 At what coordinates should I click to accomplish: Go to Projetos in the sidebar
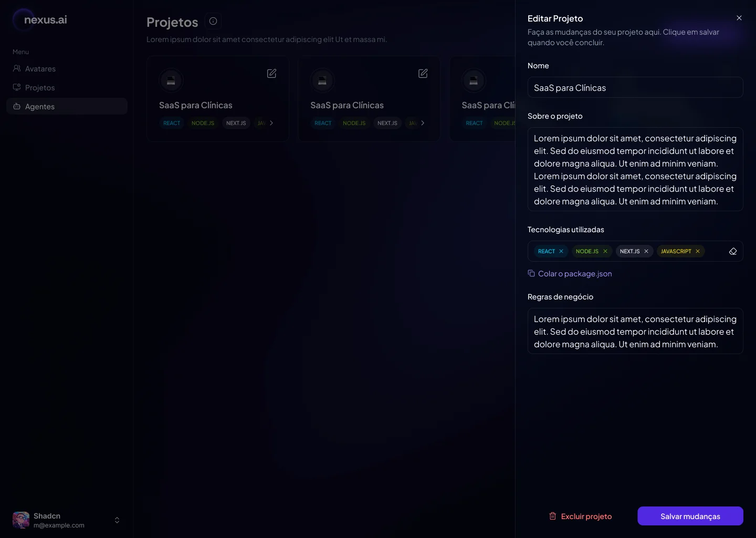tap(40, 88)
